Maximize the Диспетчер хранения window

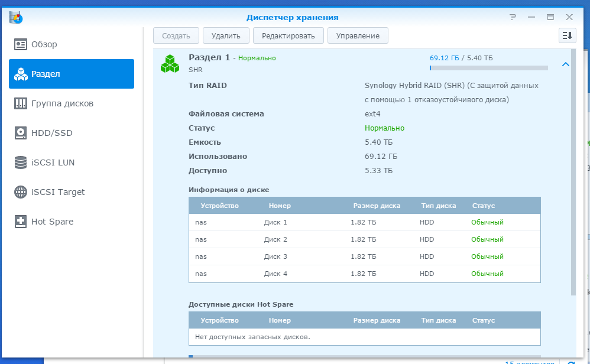click(550, 17)
